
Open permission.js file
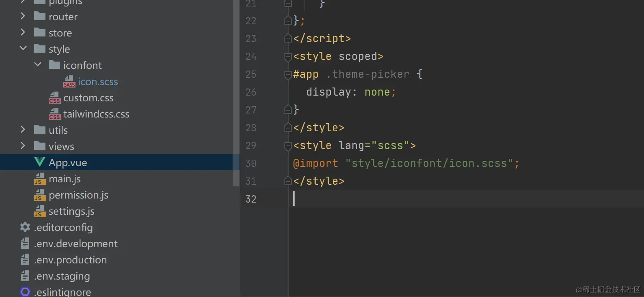point(78,195)
